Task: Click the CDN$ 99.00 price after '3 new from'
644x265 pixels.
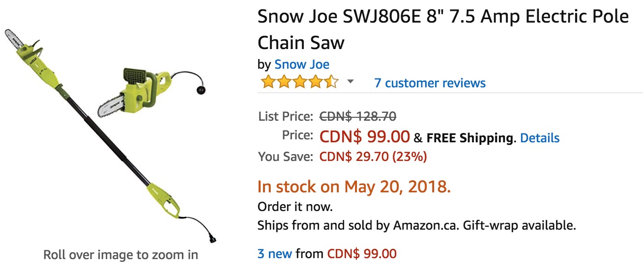Action: (x=361, y=254)
